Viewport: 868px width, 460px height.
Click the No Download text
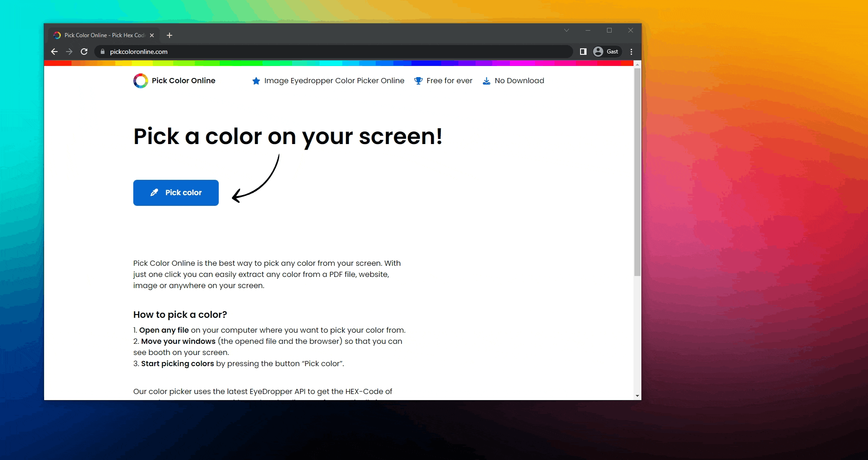point(519,81)
